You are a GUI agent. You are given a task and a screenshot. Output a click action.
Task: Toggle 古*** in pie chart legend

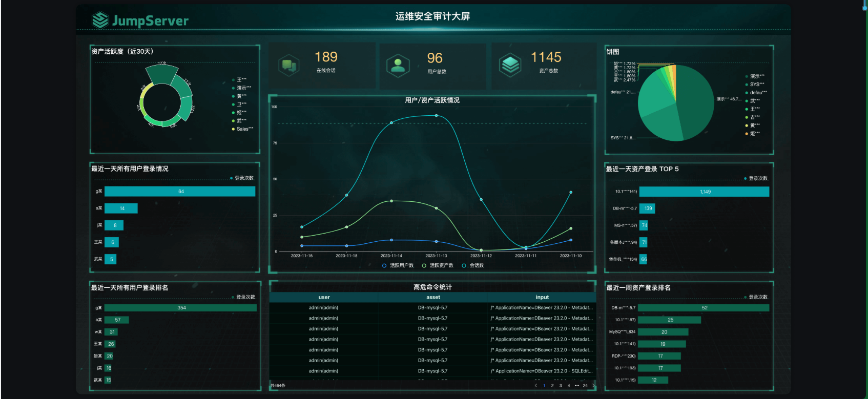pyautogui.click(x=753, y=117)
